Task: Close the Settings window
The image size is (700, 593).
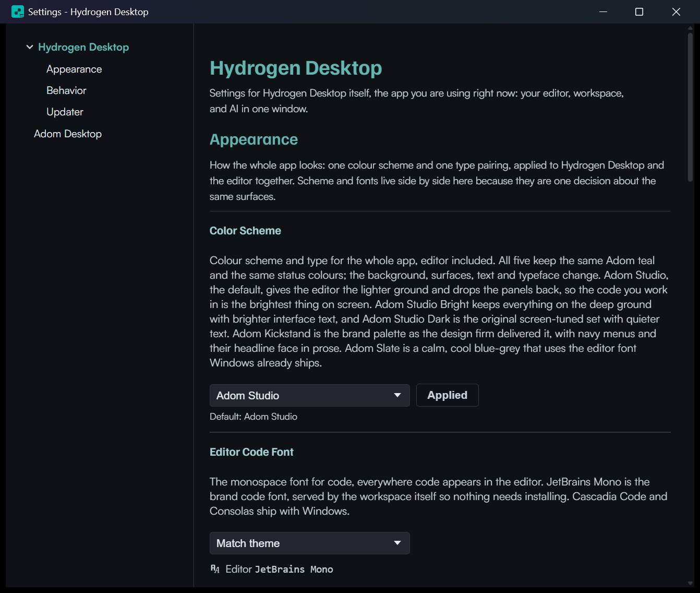Action: click(676, 11)
